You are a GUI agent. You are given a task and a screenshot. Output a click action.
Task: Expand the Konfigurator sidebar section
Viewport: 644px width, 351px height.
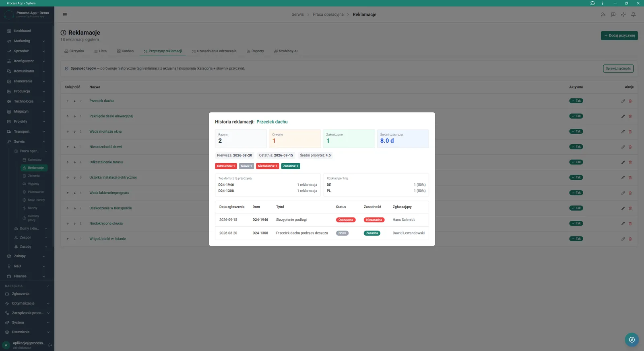[x=27, y=61]
